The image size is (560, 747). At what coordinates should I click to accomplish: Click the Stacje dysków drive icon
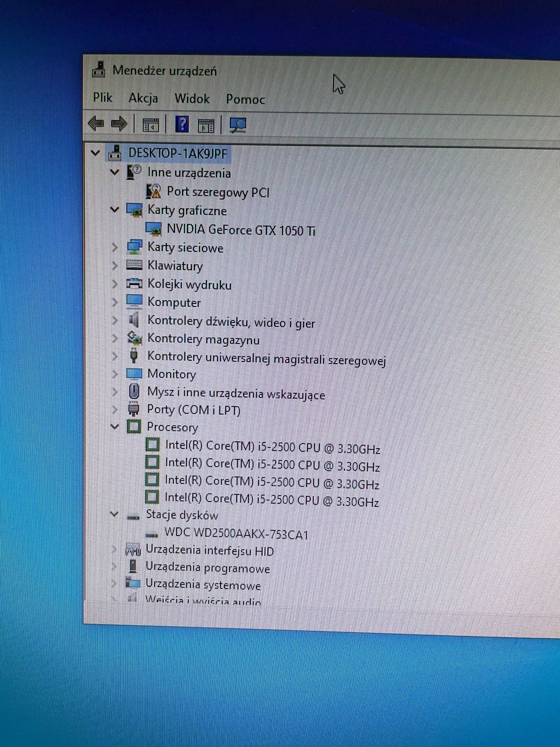click(x=133, y=517)
